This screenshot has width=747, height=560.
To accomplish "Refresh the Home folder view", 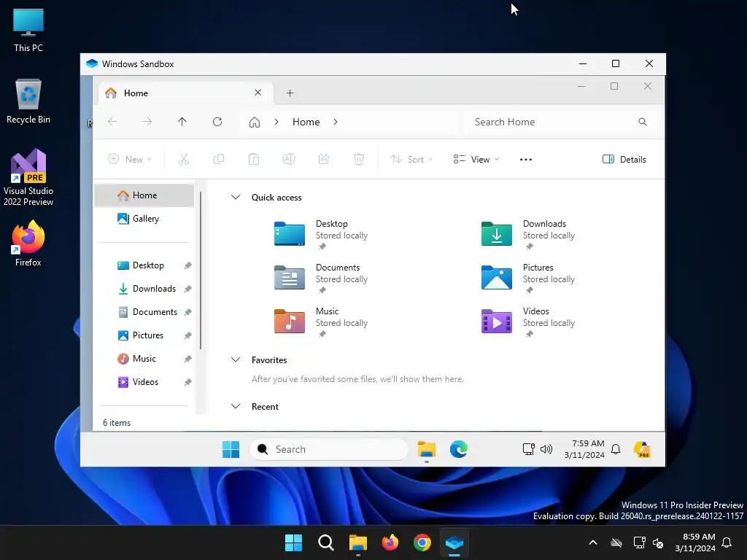I will click(217, 122).
